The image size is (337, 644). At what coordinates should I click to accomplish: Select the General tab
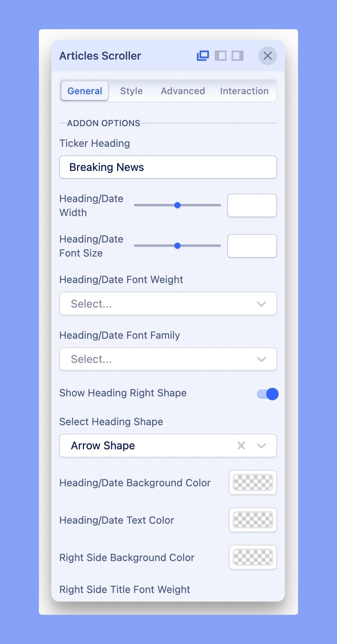tap(85, 91)
